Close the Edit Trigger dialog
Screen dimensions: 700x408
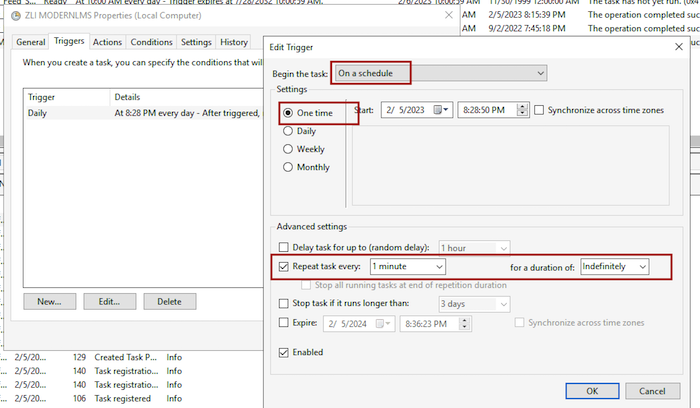click(679, 47)
